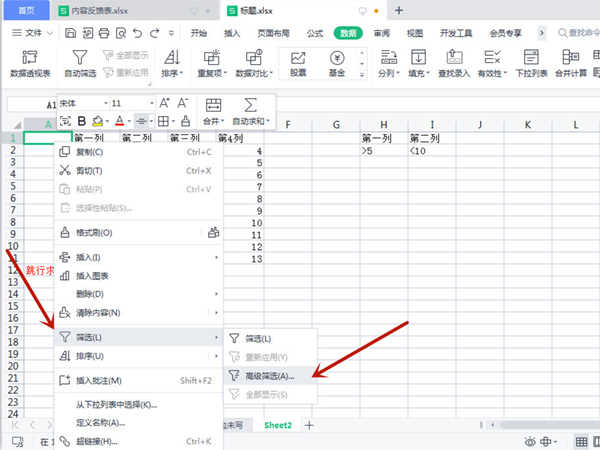600x450 pixels.
Task: Click the Stocks (股票) data icon
Action: (299, 60)
